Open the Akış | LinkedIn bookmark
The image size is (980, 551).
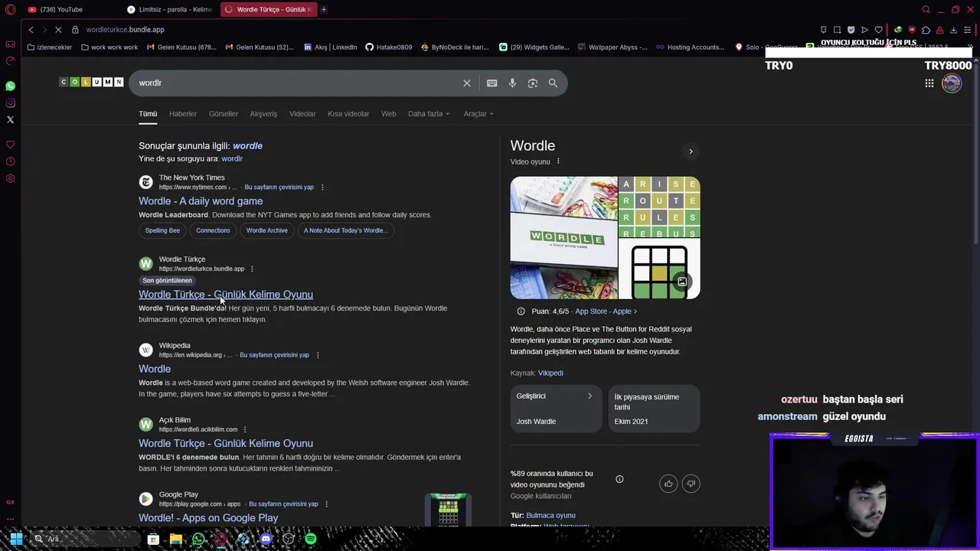click(330, 47)
